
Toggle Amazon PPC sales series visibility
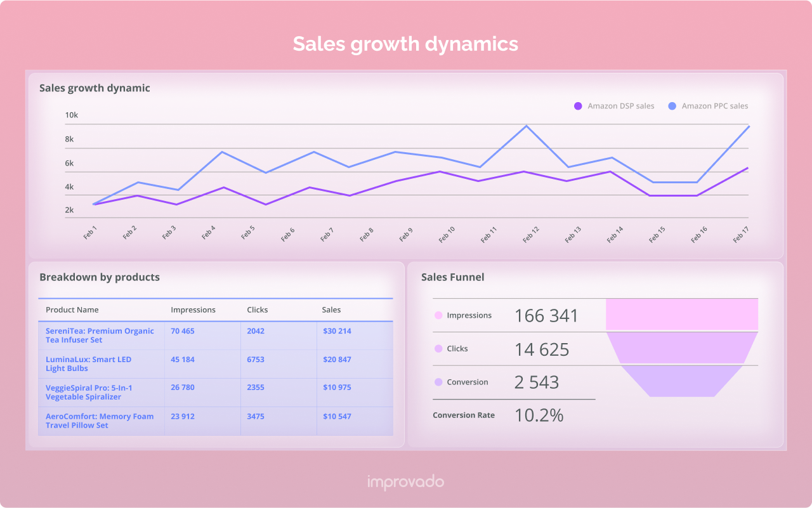(x=713, y=106)
